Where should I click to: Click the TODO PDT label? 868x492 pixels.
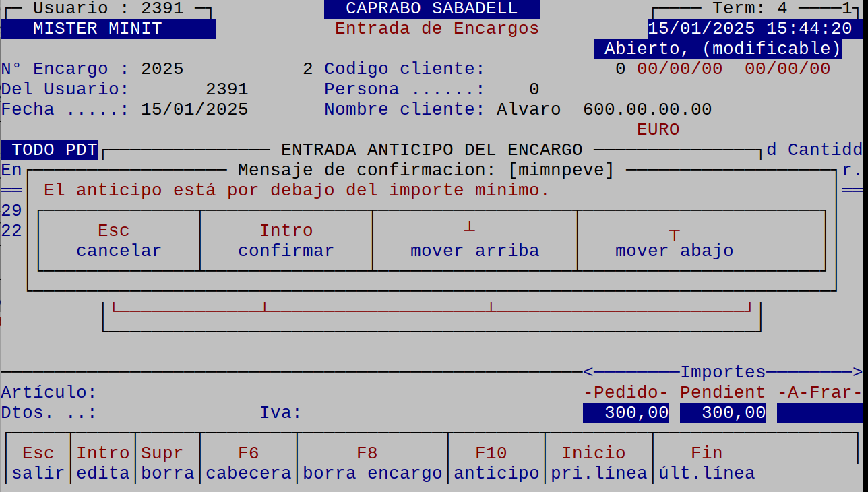click(49, 150)
